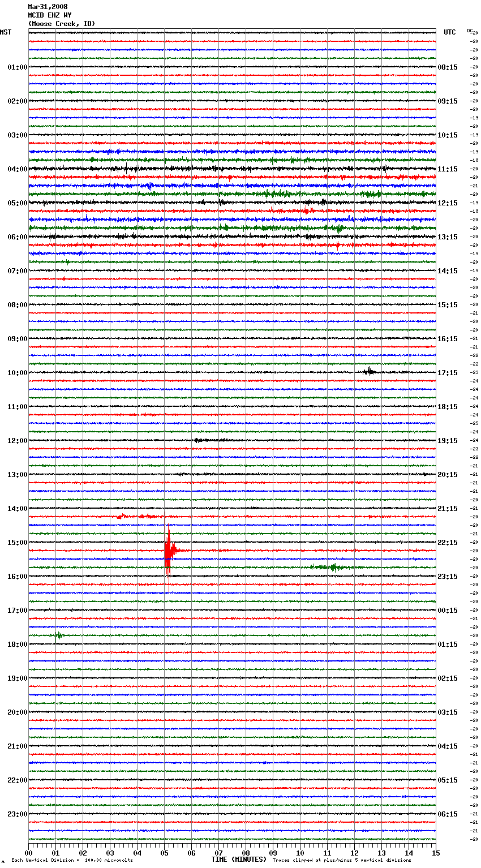Select the station code MCID EHZ WY
This screenshot has width=481, height=868.
(x=49, y=15)
